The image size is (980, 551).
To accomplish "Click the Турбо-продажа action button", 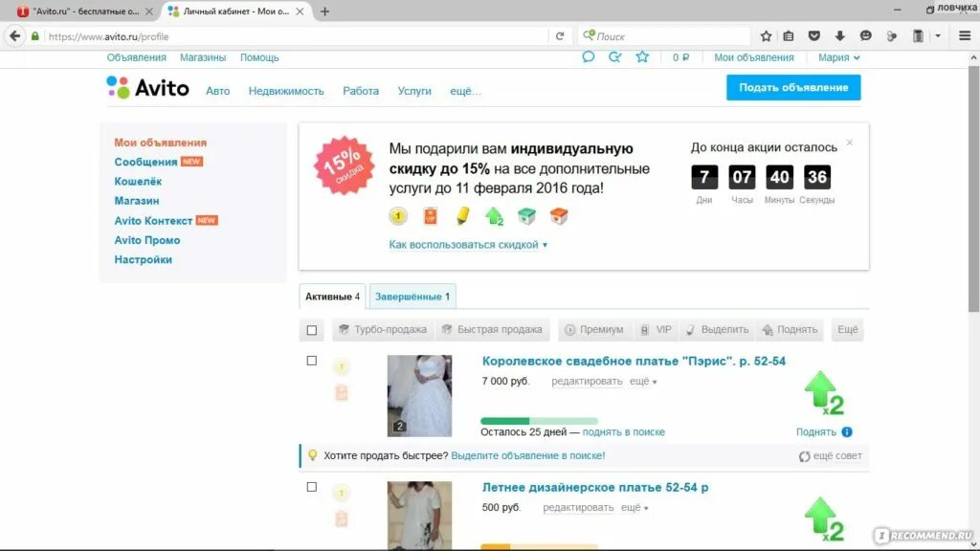I will (383, 329).
